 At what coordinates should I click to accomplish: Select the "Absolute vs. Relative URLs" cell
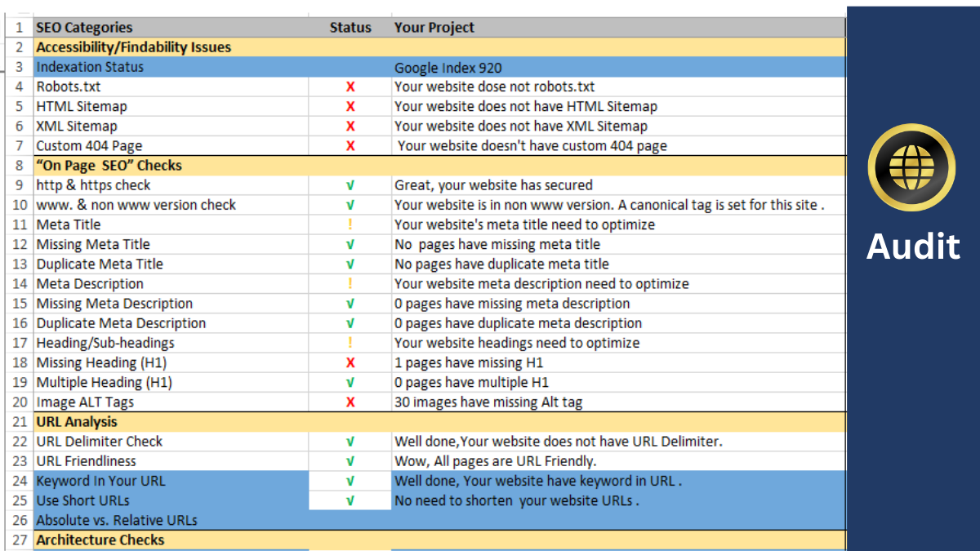117,520
